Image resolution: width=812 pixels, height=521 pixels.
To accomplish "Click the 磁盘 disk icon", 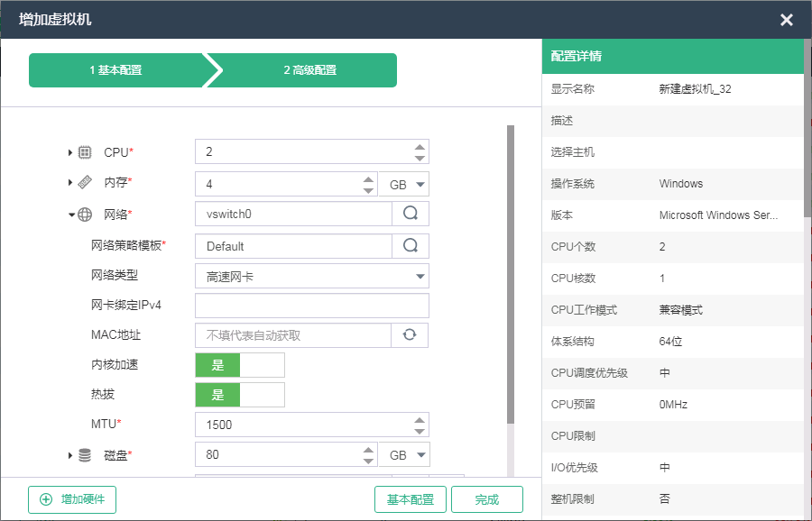I will (x=85, y=455).
